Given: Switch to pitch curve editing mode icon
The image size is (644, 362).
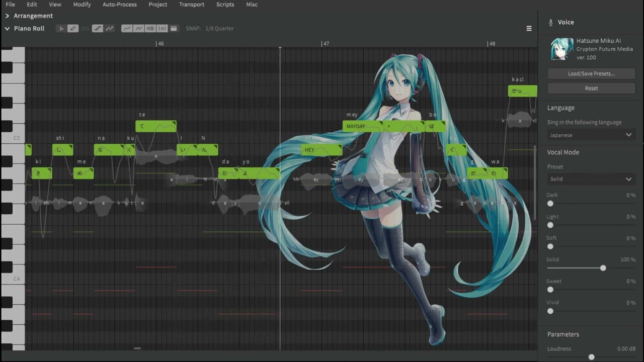Looking at the screenshot, I should (x=109, y=29).
